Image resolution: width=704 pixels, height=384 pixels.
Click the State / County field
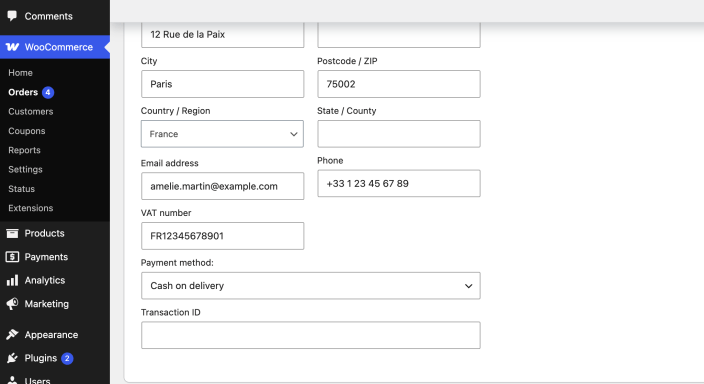[399, 134]
